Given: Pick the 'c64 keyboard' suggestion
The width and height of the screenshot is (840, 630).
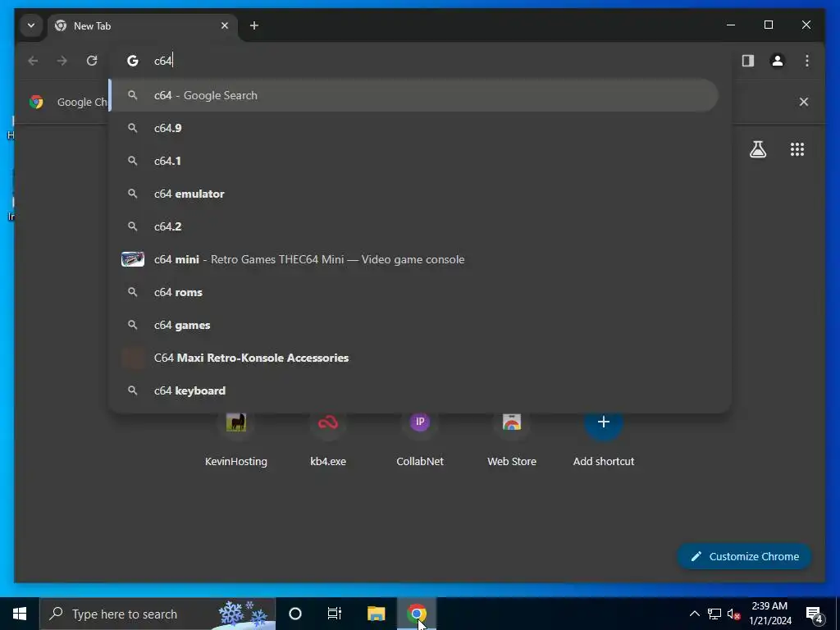Looking at the screenshot, I should click(x=413, y=390).
